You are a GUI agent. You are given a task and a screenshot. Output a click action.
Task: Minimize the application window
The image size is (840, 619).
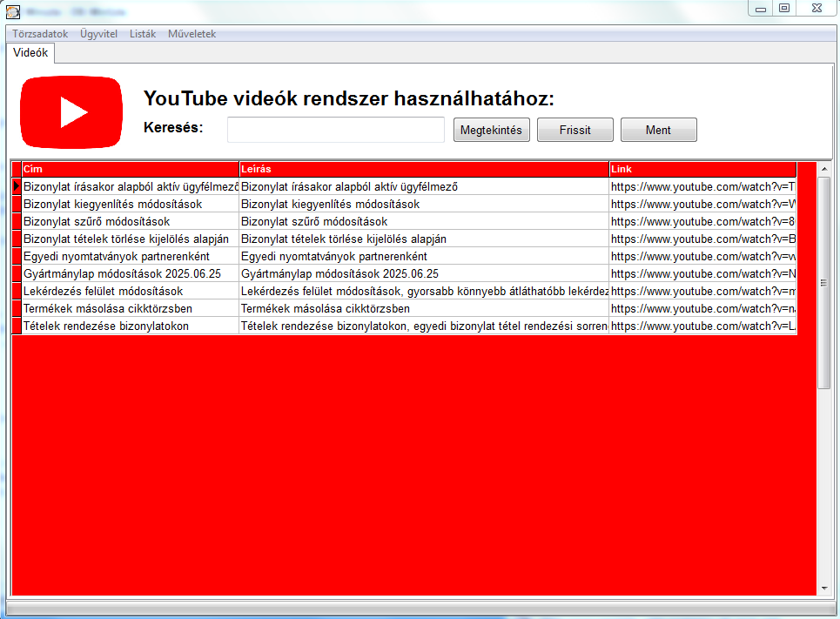[760, 9]
